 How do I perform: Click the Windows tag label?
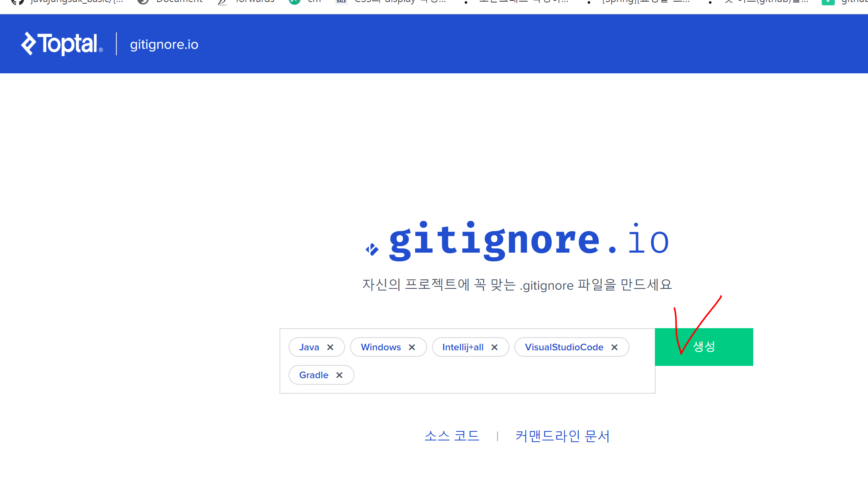[x=381, y=347]
